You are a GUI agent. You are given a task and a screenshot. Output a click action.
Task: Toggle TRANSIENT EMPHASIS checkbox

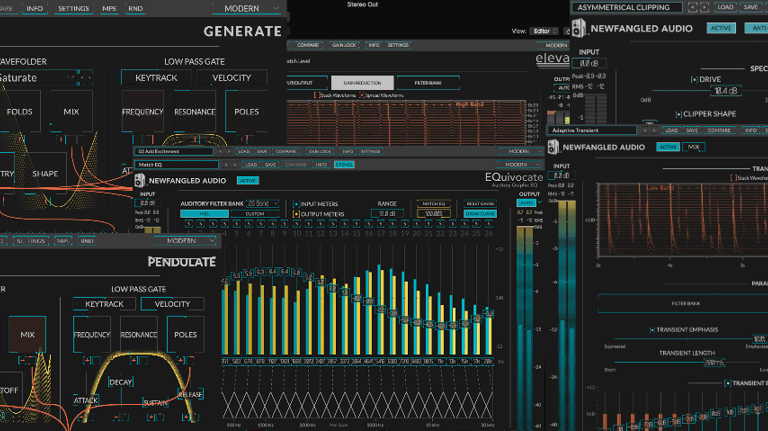pyautogui.click(x=652, y=330)
